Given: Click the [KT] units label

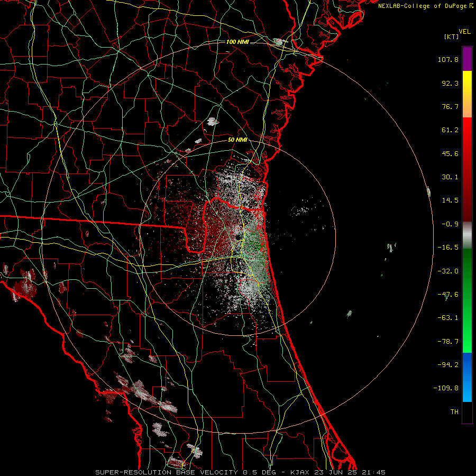Looking at the screenshot, I should 451,36.
